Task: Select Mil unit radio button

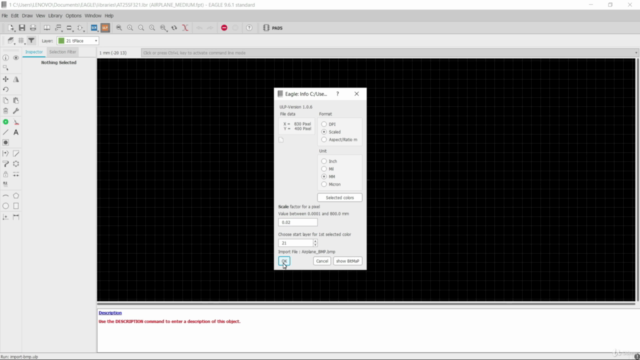Action: [x=324, y=169]
